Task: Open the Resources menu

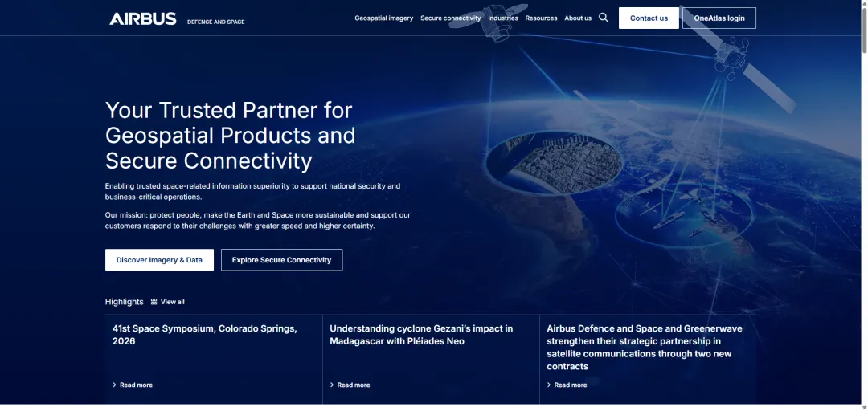Action: [x=541, y=18]
